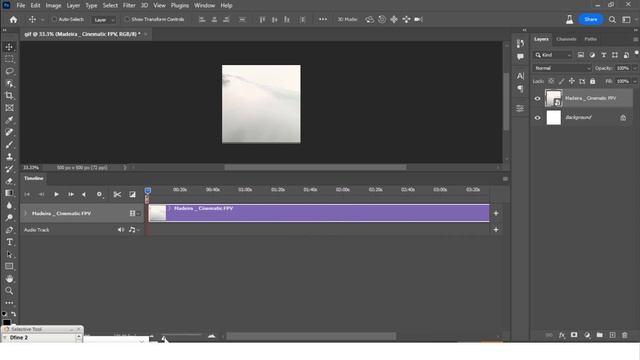Select the purple Madeira video clip
Image resolution: width=640 pixels, height=360 pixels.
(x=319, y=213)
